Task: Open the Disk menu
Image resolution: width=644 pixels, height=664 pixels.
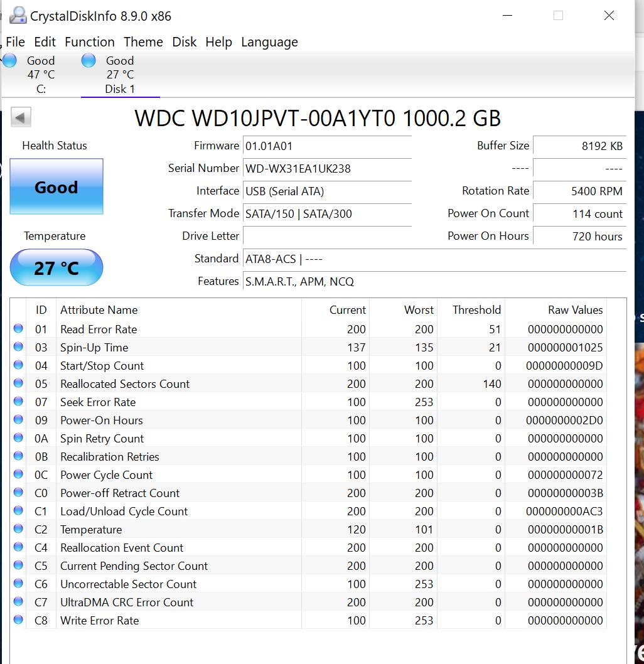Action: click(x=184, y=42)
